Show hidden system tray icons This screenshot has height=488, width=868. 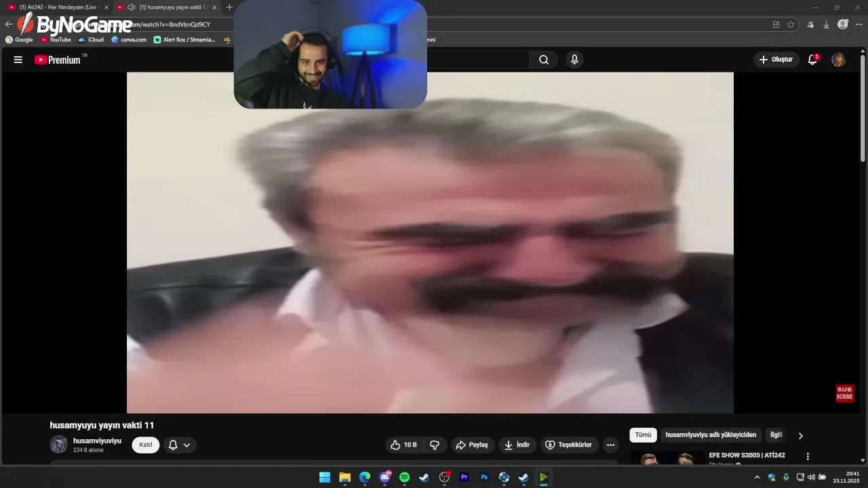pos(757,477)
